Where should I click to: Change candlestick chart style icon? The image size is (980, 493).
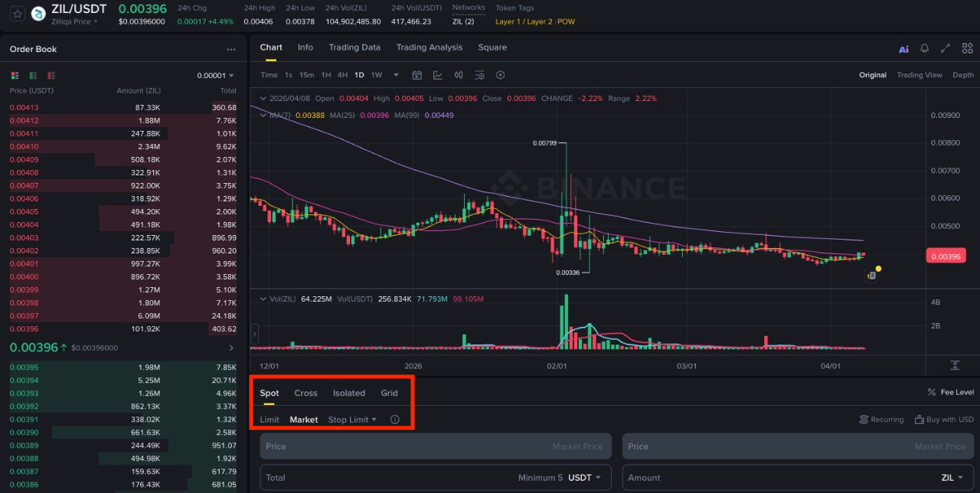[459, 75]
